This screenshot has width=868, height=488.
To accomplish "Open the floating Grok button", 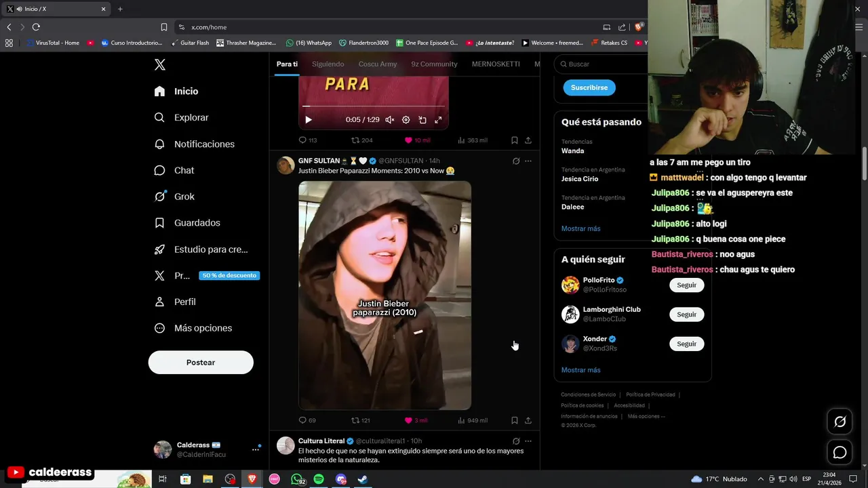I will (x=840, y=422).
